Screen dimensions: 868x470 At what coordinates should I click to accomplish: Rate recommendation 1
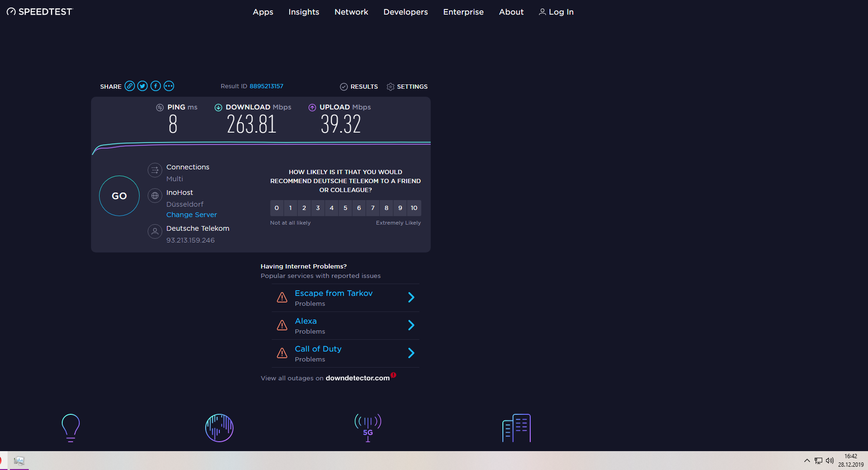click(291, 208)
